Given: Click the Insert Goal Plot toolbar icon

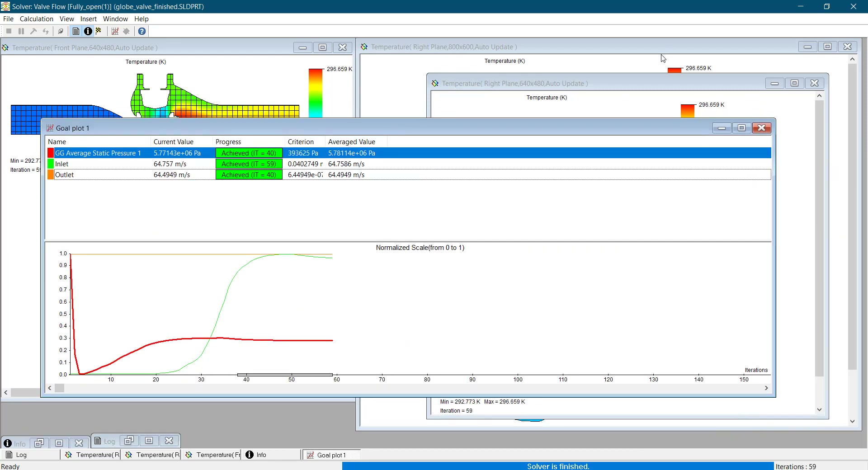Looking at the screenshot, I should (115, 31).
